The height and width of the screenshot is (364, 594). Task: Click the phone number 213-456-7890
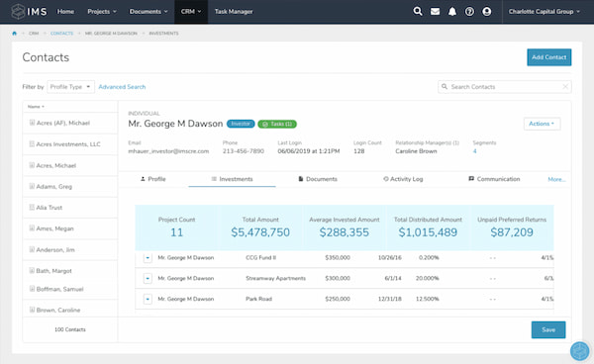pyautogui.click(x=244, y=151)
